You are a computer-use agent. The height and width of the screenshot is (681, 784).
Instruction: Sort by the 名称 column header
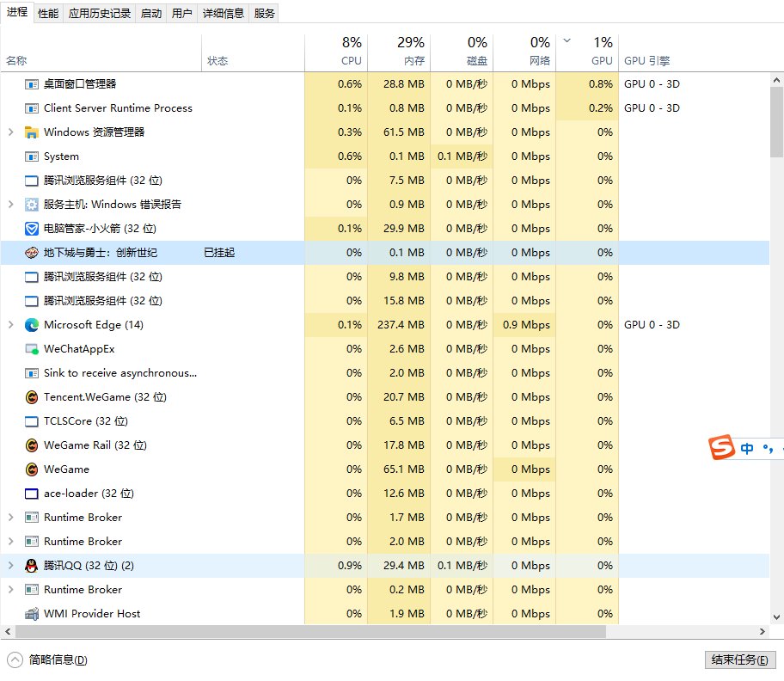coord(101,53)
